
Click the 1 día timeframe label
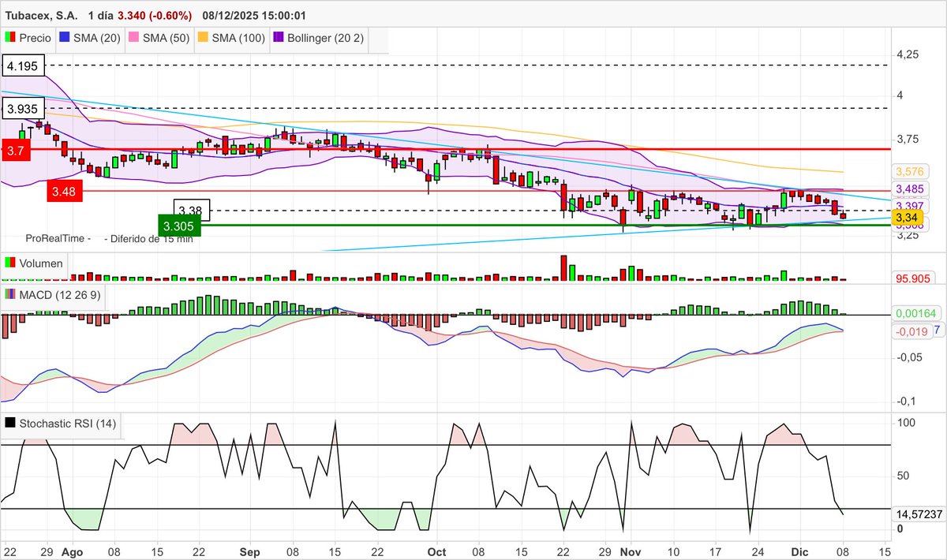[x=99, y=14]
